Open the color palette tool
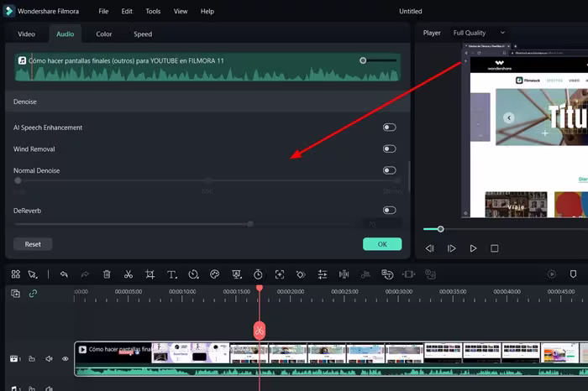 (x=215, y=274)
